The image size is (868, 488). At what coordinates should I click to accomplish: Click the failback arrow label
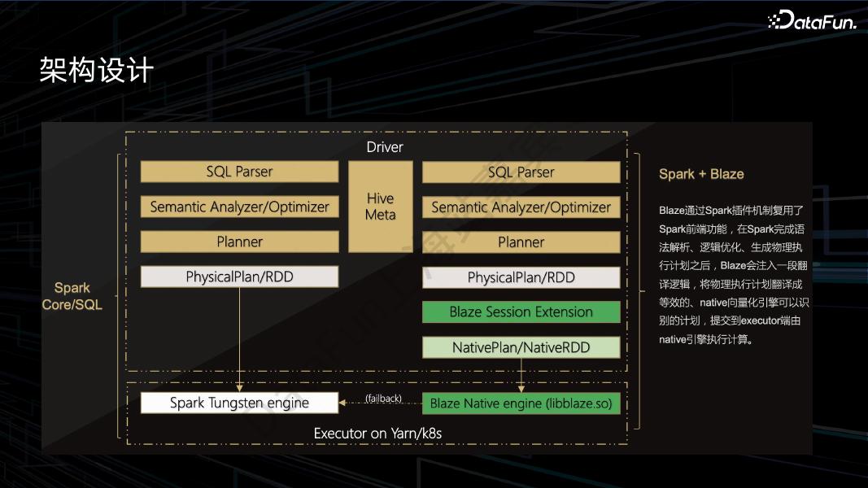(x=382, y=399)
